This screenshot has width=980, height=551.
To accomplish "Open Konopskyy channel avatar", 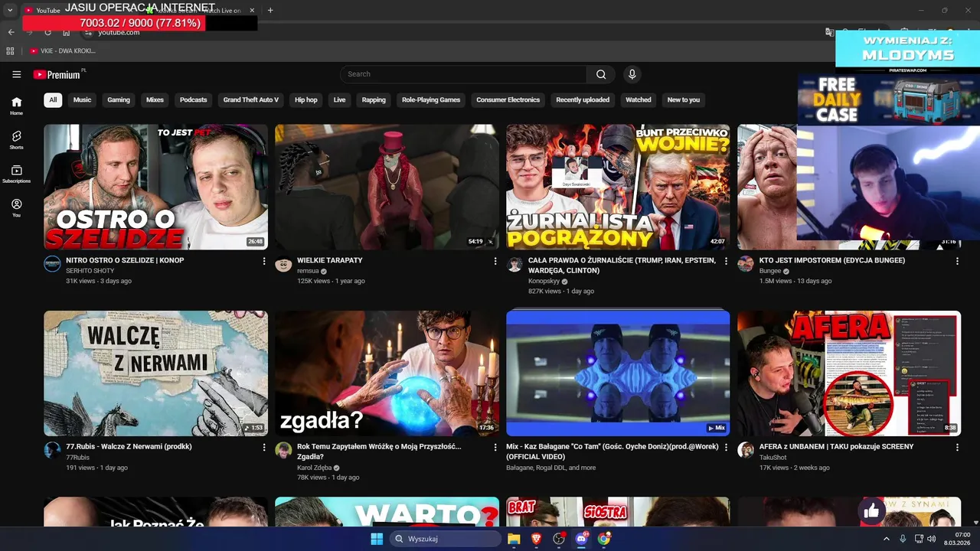I will tap(514, 264).
